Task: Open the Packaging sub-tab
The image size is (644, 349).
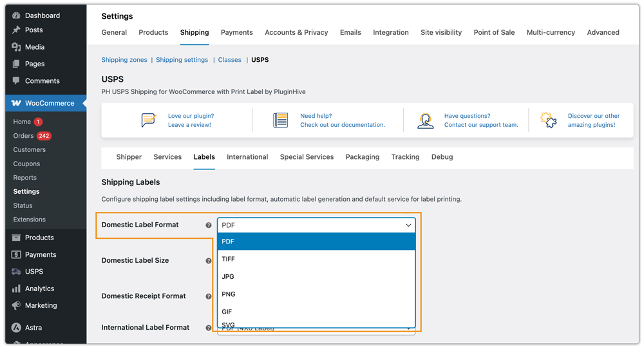Action: pos(362,157)
